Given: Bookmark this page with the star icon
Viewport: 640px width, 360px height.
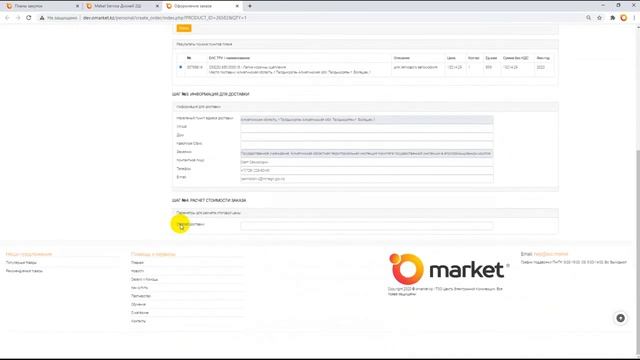Looking at the screenshot, I should pos(600,18).
